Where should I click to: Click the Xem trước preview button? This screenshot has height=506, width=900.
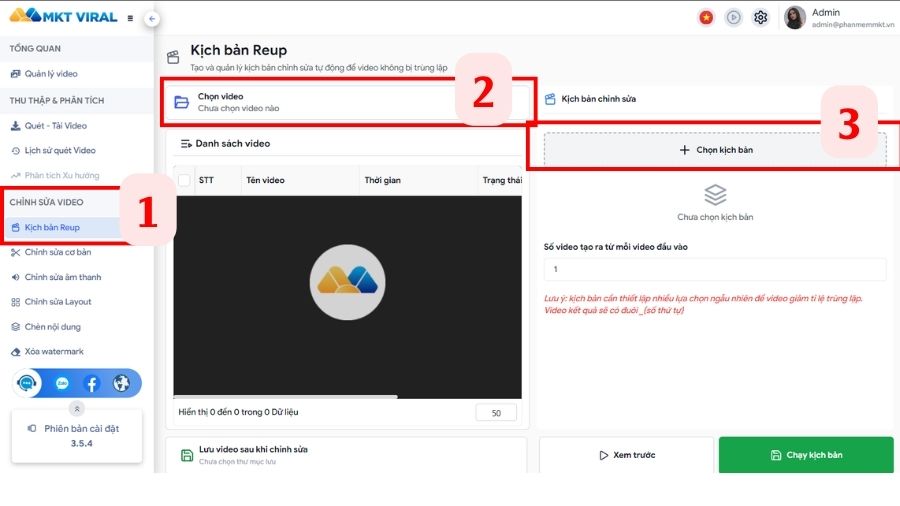pyautogui.click(x=626, y=455)
